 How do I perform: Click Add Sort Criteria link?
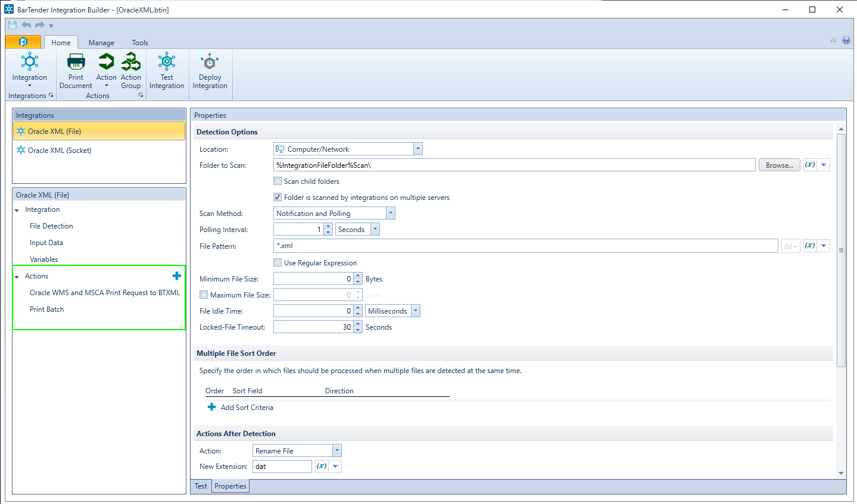pos(247,408)
